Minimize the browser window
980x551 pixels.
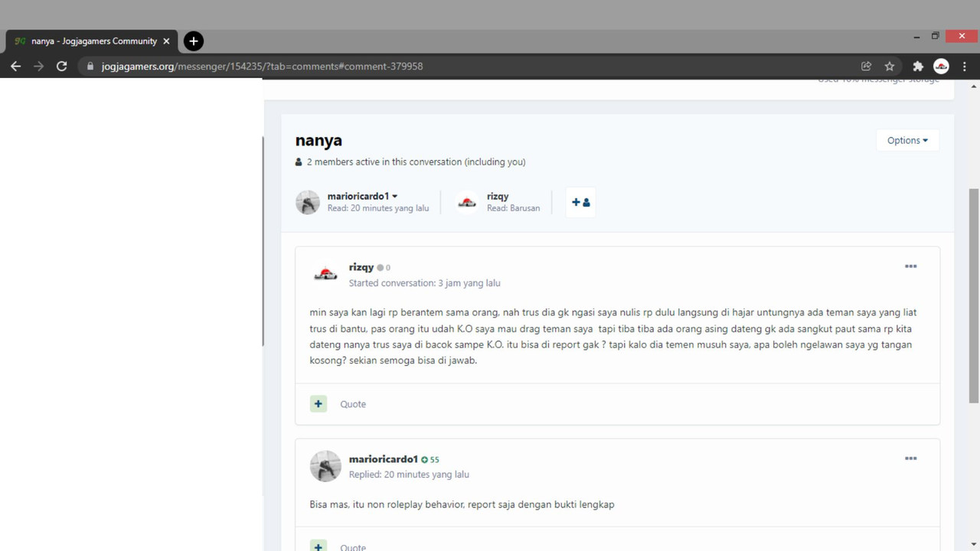coord(916,36)
